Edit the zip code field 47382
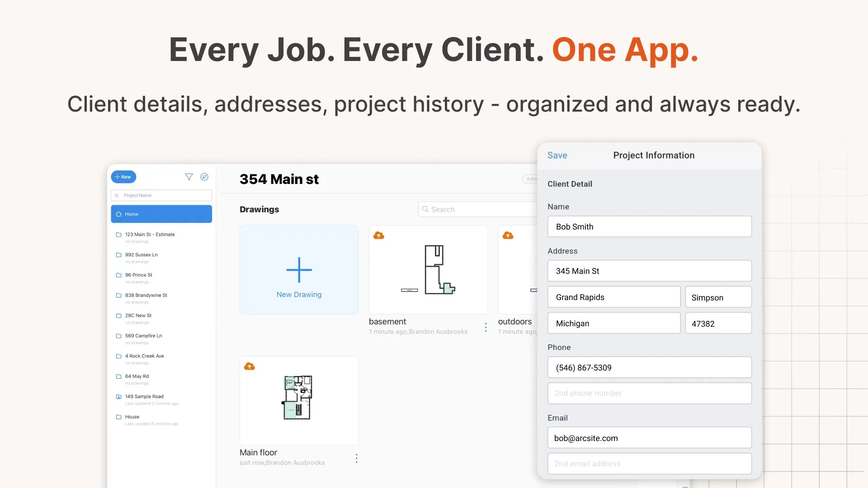Screen dimensions: 868x488 point(718,324)
